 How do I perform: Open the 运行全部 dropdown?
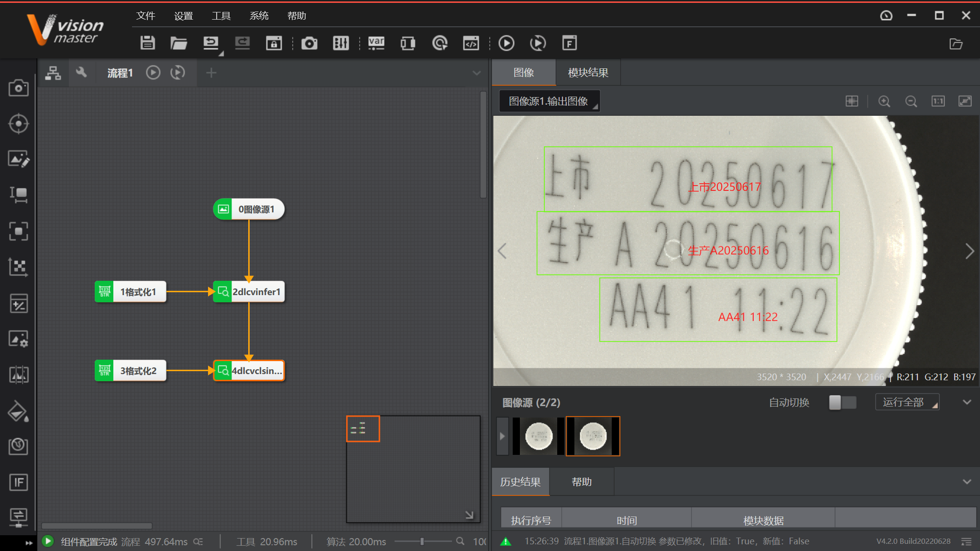907,402
